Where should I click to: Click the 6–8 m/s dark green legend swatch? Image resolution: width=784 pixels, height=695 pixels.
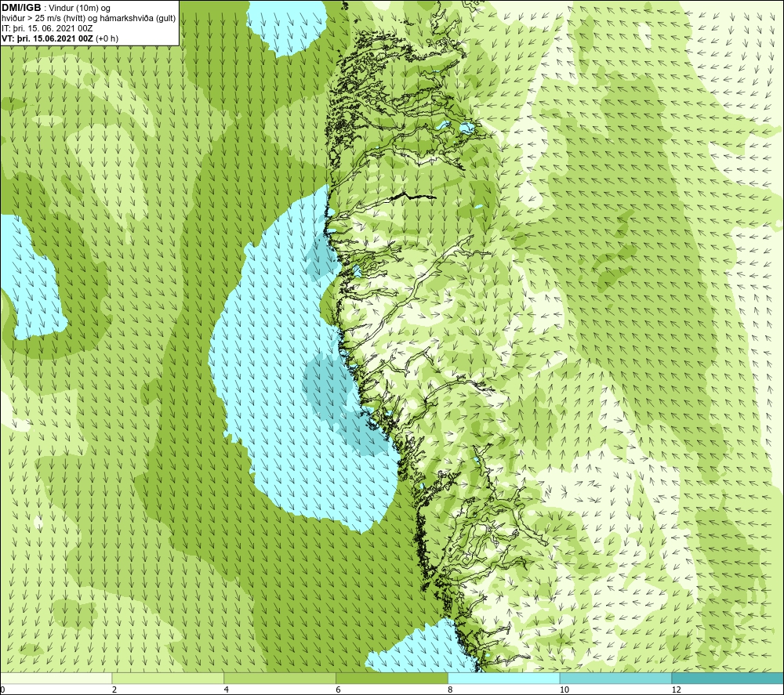click(392, 678)
